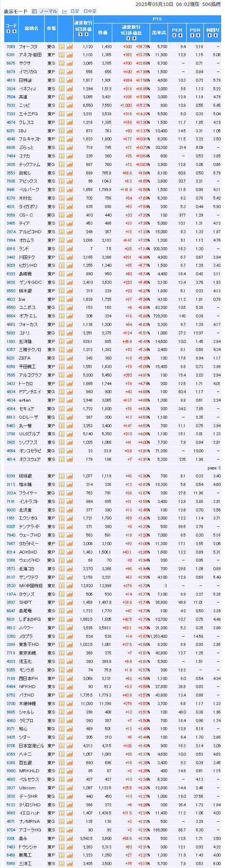
Task: Sort 通常取引9日終値比 column ascending
Action: point(129,38)
